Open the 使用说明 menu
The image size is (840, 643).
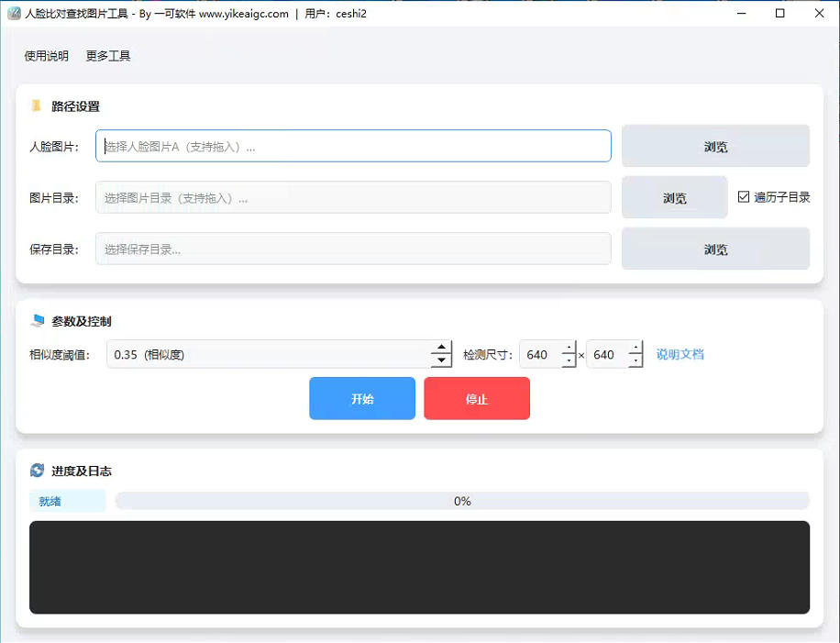pyautogui.click(x=44, y=55)
